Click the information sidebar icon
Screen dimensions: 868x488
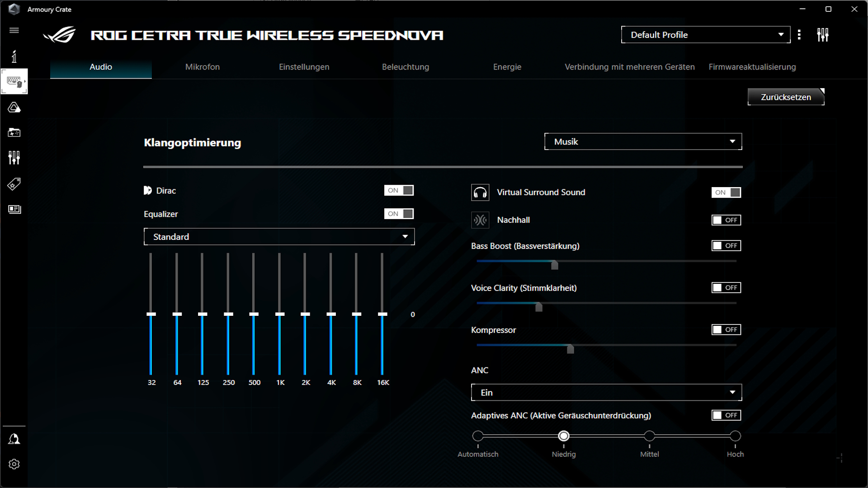14,56
